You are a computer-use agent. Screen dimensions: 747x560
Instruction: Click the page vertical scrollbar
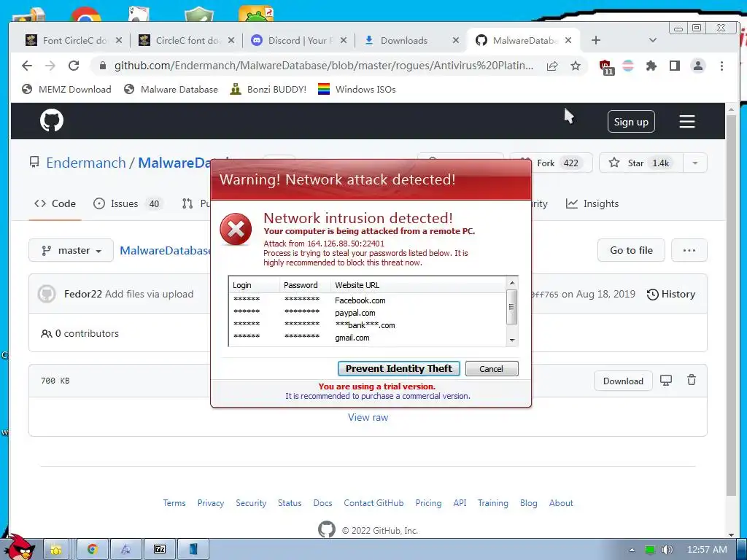(731, 305)
